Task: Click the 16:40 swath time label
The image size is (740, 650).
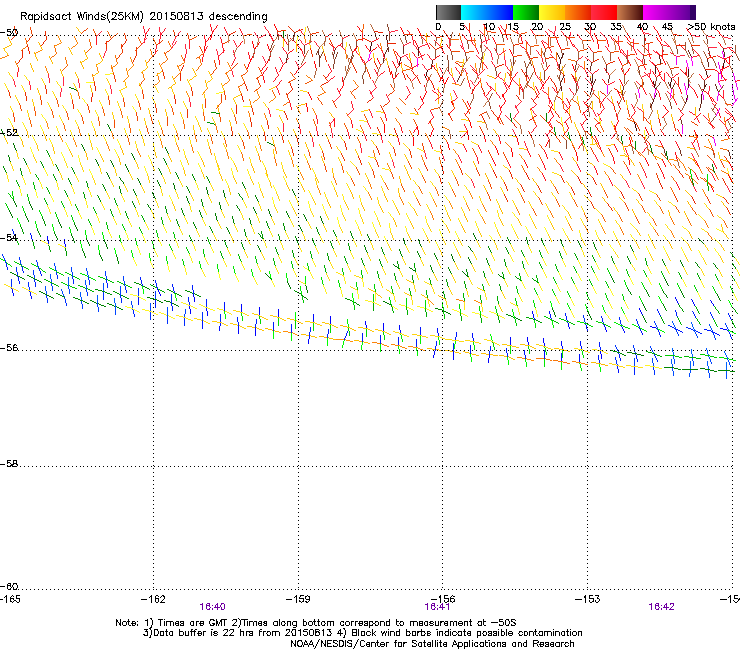Action: (x=212, y=607)
